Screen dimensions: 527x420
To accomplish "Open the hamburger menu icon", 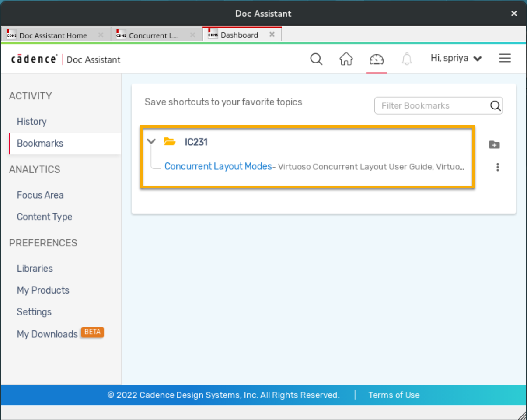I will (x=505, y=58).
